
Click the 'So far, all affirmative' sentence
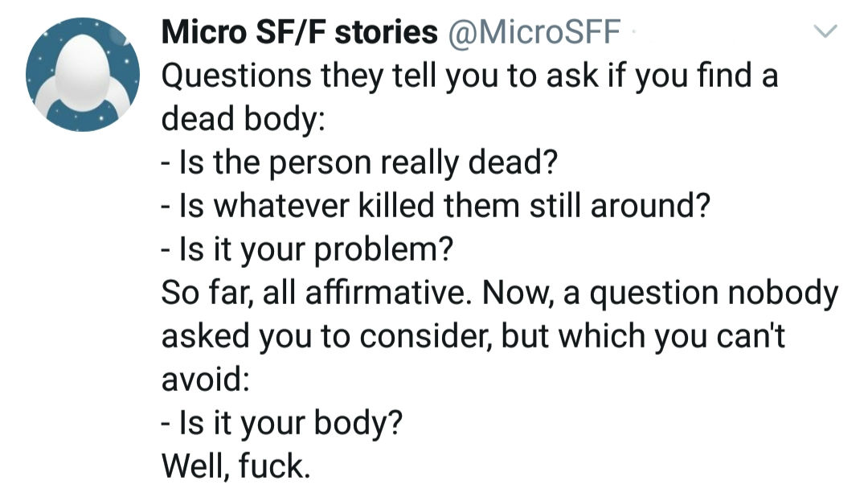click(316, 293)
